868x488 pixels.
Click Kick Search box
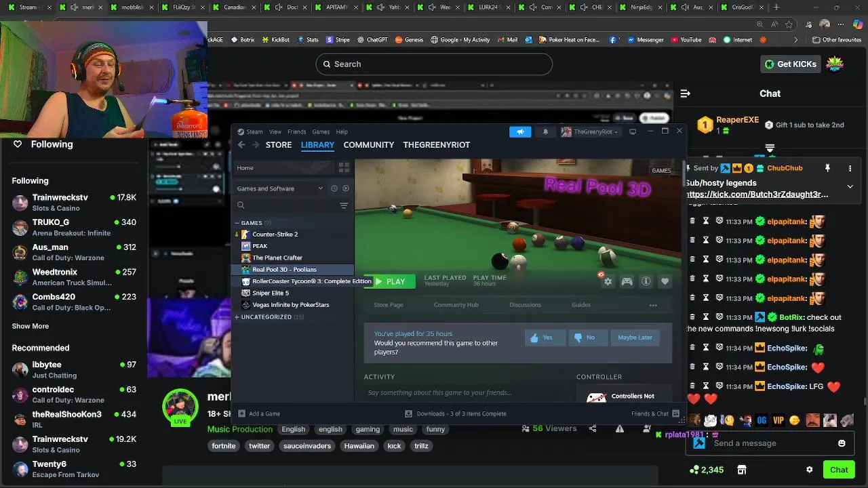click(434, 64)
